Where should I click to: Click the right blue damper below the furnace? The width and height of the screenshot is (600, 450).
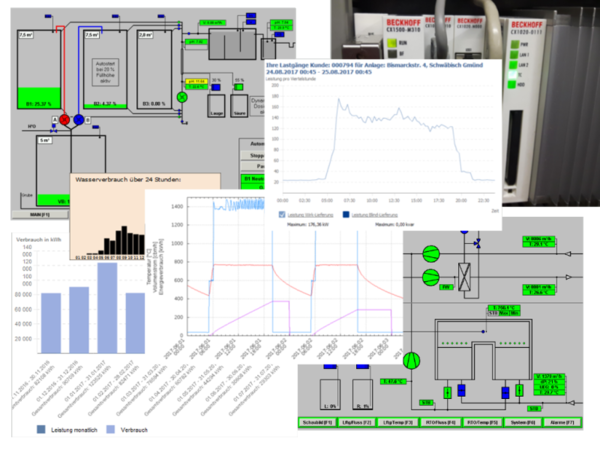[x=505, y=393]
